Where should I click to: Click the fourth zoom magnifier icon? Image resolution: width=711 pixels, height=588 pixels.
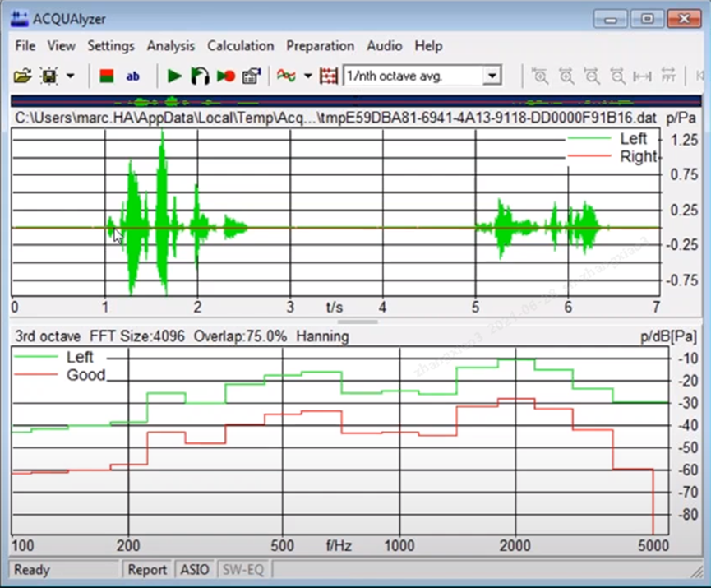pyautogui.click(x=617, y=76)
